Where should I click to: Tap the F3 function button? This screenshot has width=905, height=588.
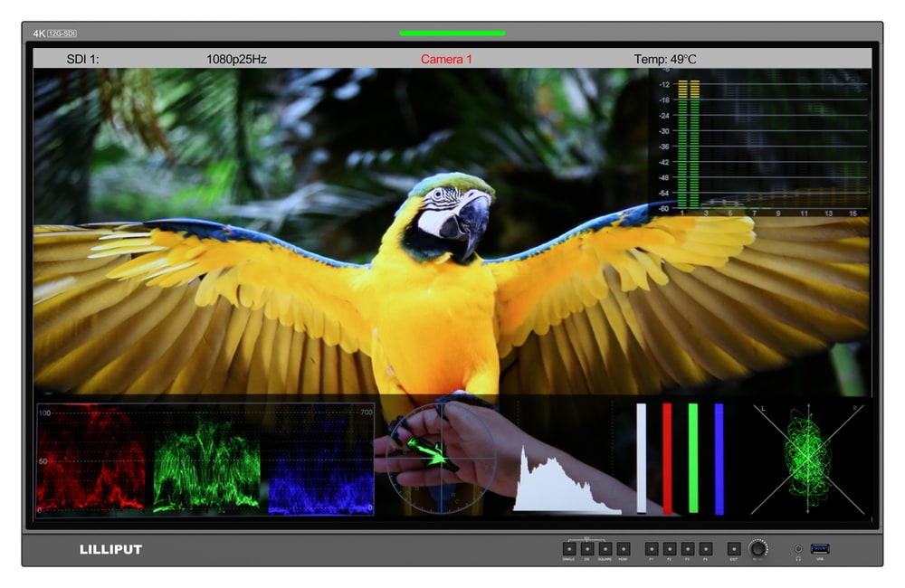(x=688, y=549)
